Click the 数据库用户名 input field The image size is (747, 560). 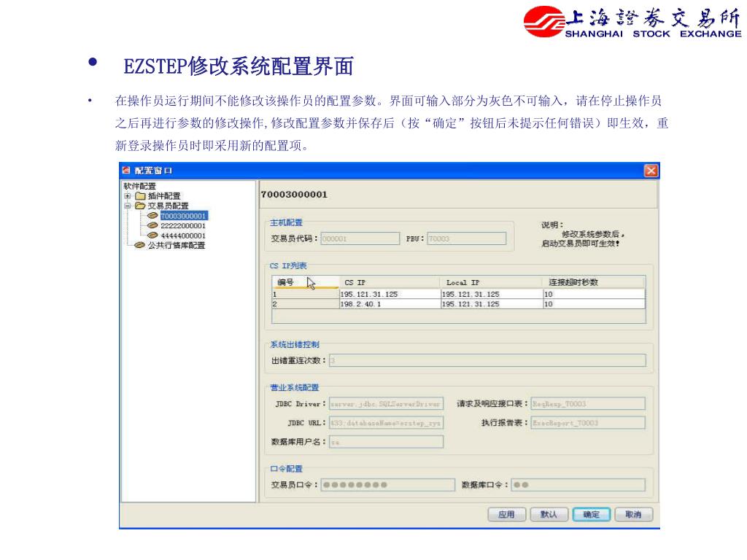pyautogui.click(x=386, y=442)
